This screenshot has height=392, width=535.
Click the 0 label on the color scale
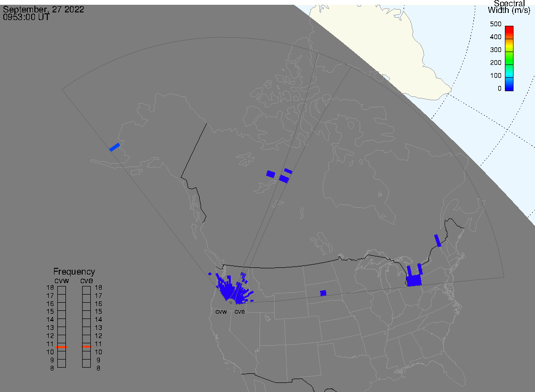[x=500, y=89]
